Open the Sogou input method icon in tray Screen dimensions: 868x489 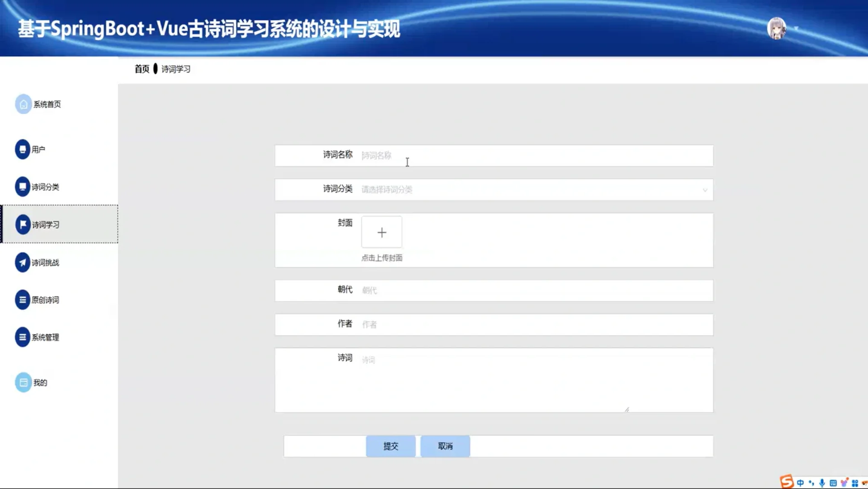coord(787,481)
